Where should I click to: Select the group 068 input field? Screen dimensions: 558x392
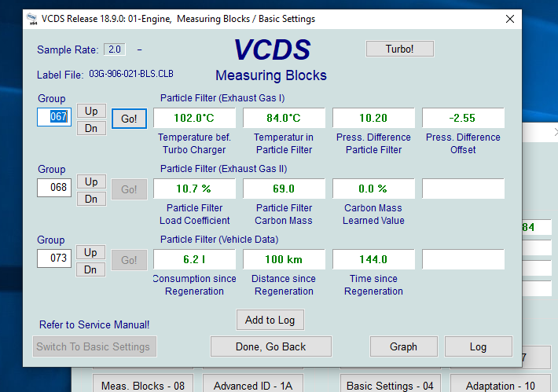pos(54,188)
